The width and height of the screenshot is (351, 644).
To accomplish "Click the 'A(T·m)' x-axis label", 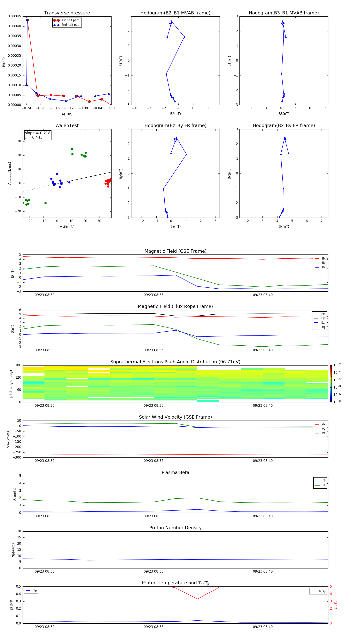I will pyautogui.click(x=67, y=114).
